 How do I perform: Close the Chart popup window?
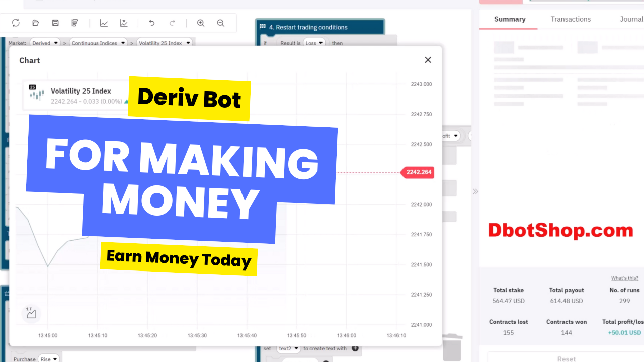point(428,60)
